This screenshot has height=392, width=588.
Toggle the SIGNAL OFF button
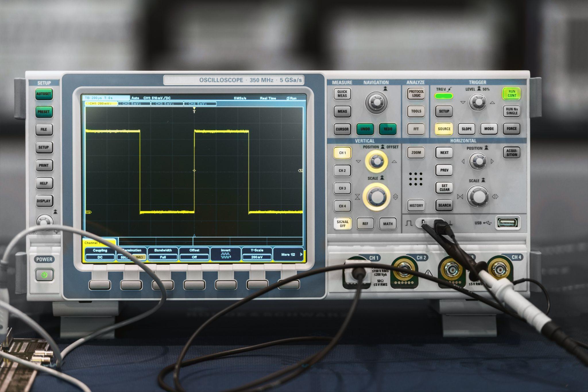pyautogui.click(x=342, y=224)
